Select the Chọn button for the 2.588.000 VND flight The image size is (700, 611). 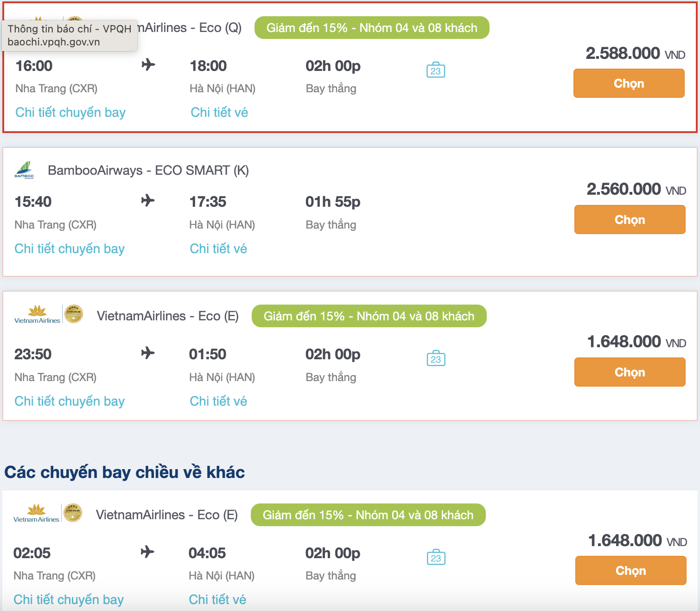click(629, 83)
